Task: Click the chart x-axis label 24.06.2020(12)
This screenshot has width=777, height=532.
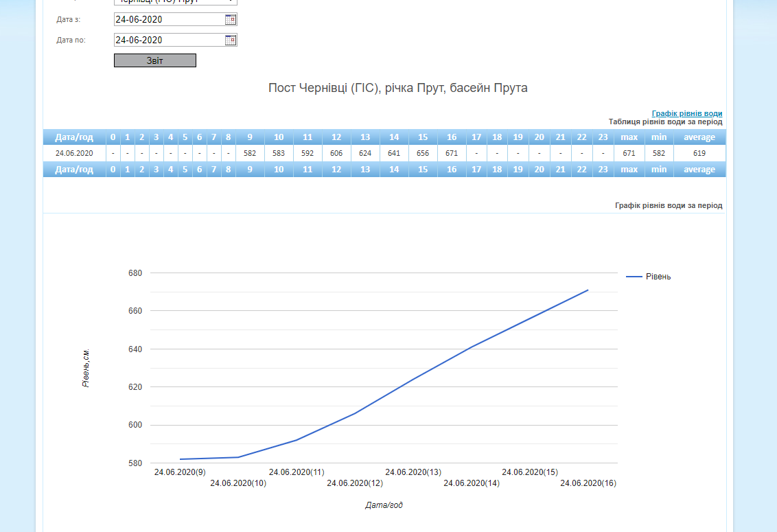Action: coord(355,483)
